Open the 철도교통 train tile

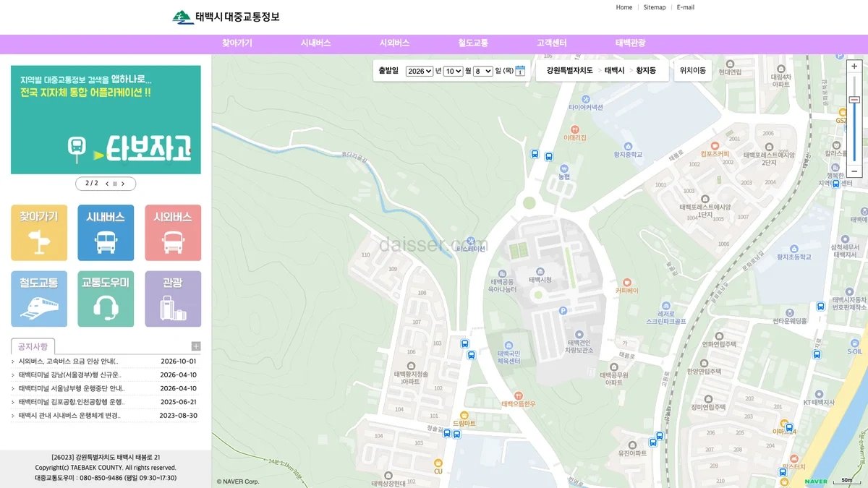39,299
